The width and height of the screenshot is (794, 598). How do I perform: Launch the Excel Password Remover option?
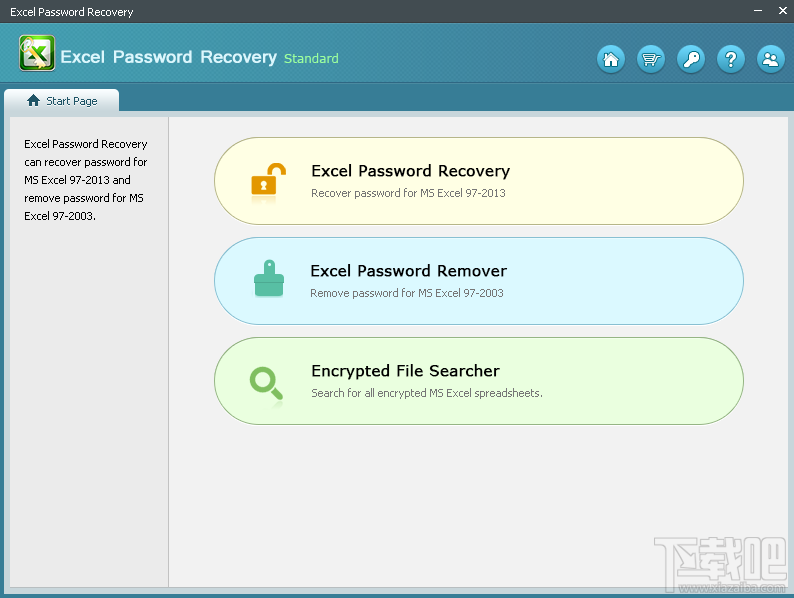tap(408, 271)
